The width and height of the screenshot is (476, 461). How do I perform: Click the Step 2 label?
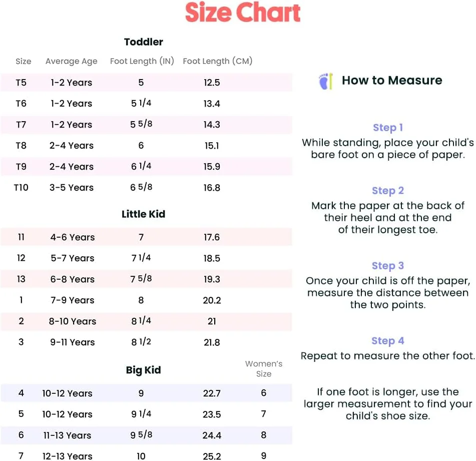click(x=388, y=191)
